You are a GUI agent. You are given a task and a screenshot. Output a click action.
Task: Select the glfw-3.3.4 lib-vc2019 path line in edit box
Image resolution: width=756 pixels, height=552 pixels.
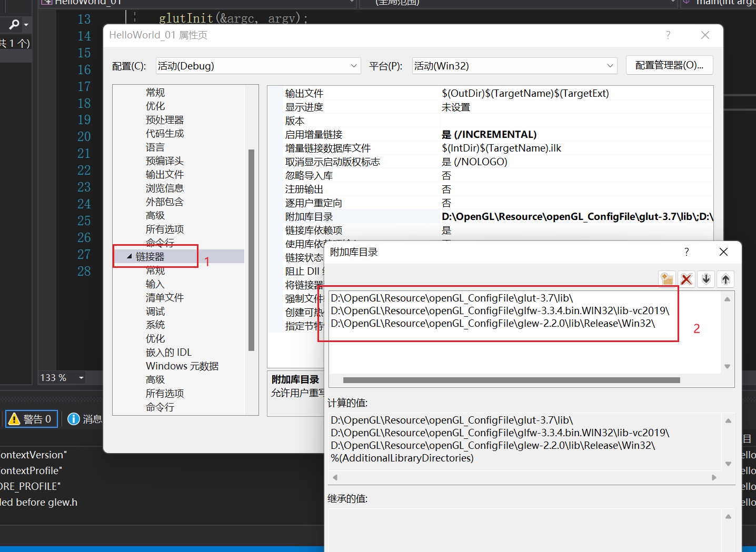click(x=500, y=311)
